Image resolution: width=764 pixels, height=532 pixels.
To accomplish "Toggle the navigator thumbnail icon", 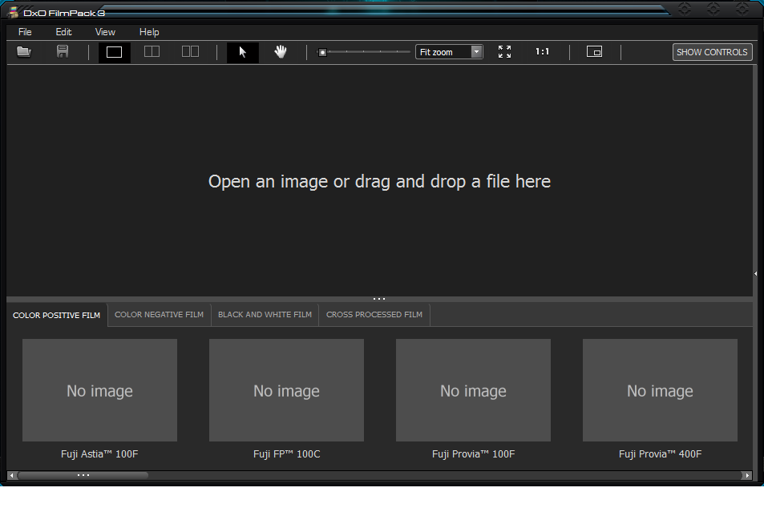I will tap(594, 51).
